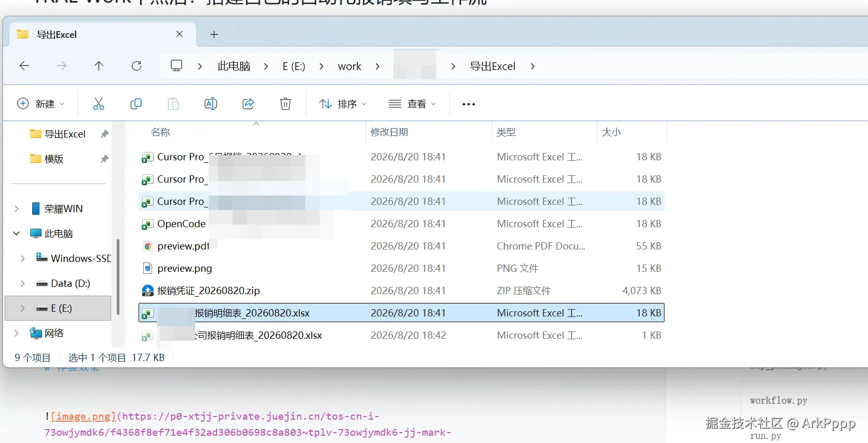Sort by the 名称 column header
This screenshot has width=868, height=443.
tap(160, 132)
